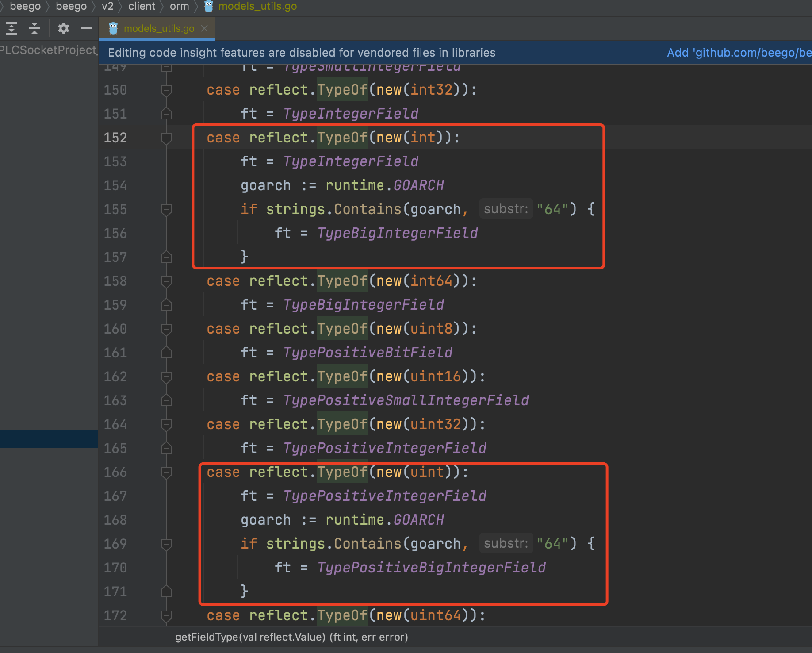Screen dimensions: 812x653
Task: Collapse the if block at line 155
Action: pos(166,210)
